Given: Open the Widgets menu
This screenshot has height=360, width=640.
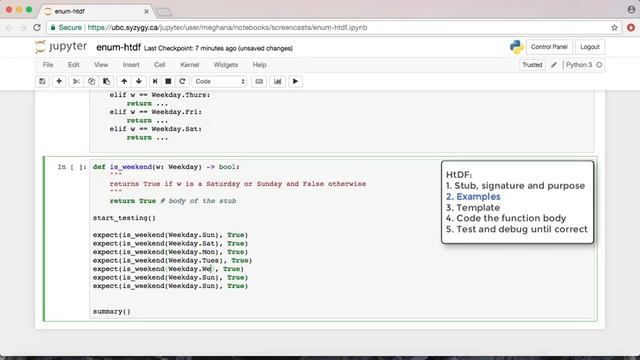Looking at the screenshot, I should tap(226, 65).
